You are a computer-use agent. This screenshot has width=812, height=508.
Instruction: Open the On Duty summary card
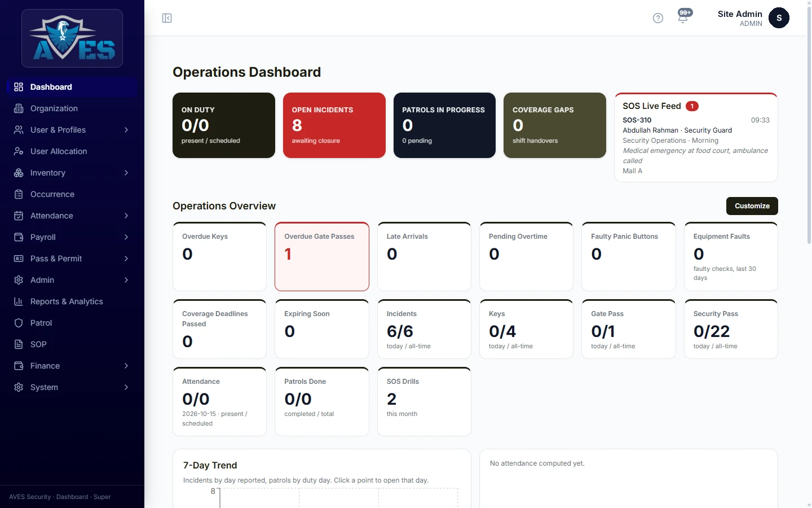224,125
